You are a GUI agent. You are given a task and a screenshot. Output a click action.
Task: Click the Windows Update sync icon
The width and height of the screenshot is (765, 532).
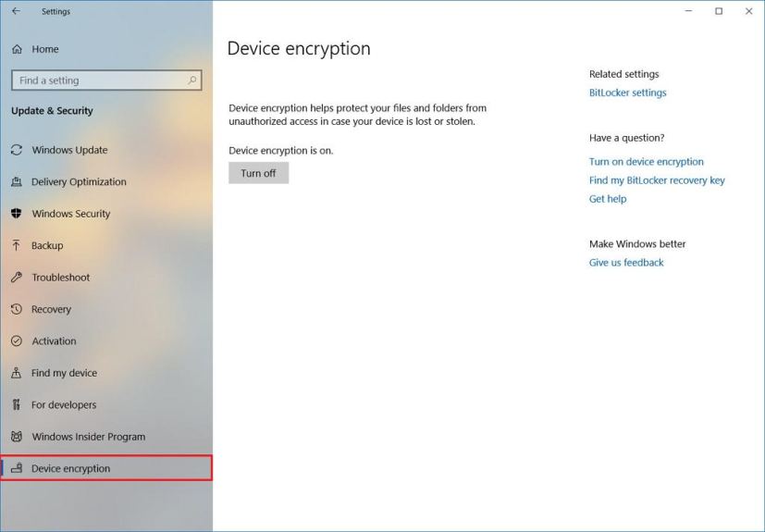[x=17, y=150]
